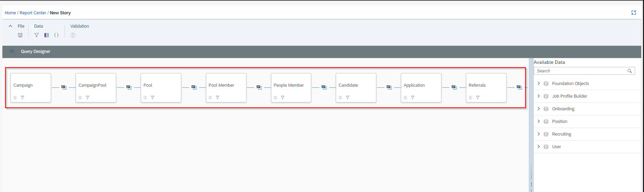Select the People Member table card

[x=291, y=88]
